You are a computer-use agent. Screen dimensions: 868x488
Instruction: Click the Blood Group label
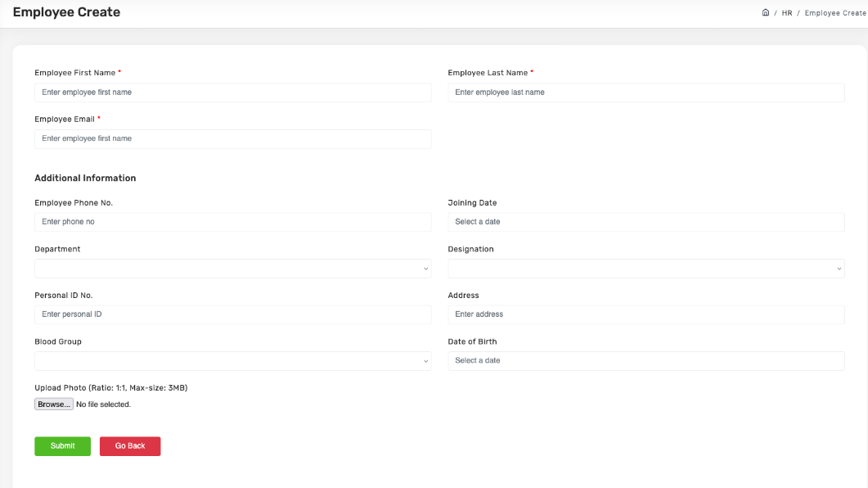tap(58, 341)
